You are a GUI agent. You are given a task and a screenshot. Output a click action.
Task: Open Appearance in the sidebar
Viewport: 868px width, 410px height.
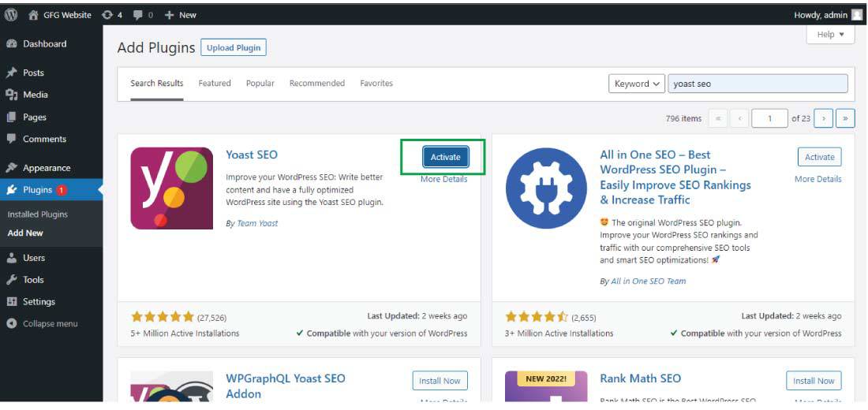click(x=47, y=168)
